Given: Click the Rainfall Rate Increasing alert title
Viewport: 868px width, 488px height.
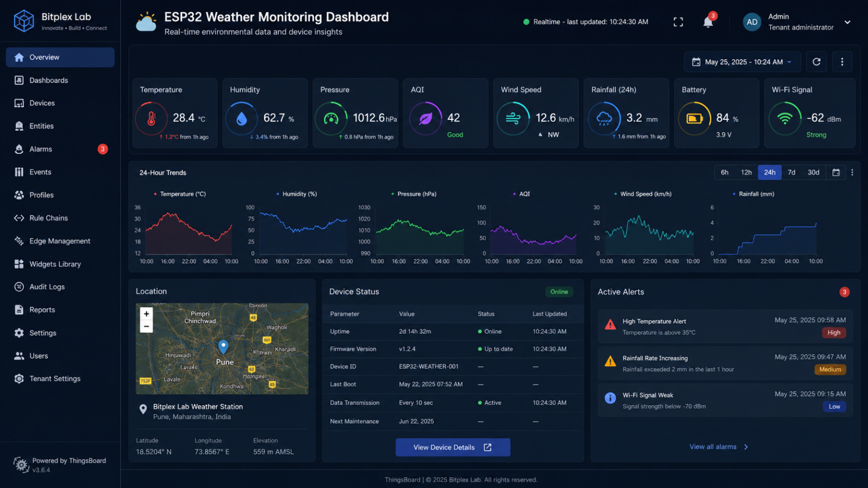Looking at the screenshot, I should (x=655, y=358).
